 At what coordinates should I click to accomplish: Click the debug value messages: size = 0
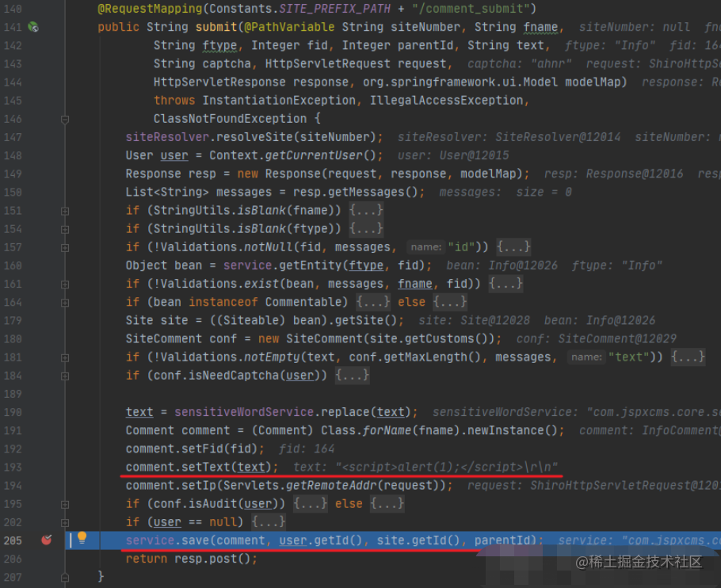click(505, 192)
